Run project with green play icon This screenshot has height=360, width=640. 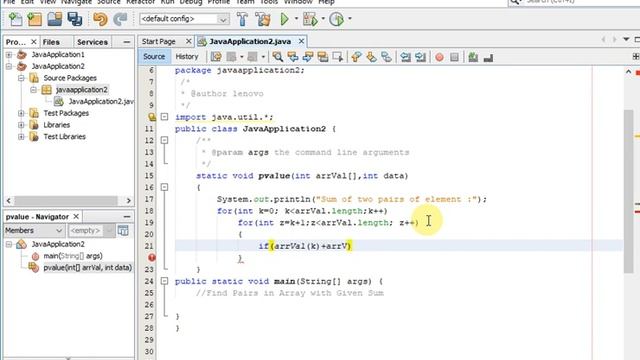click(285, 19)
